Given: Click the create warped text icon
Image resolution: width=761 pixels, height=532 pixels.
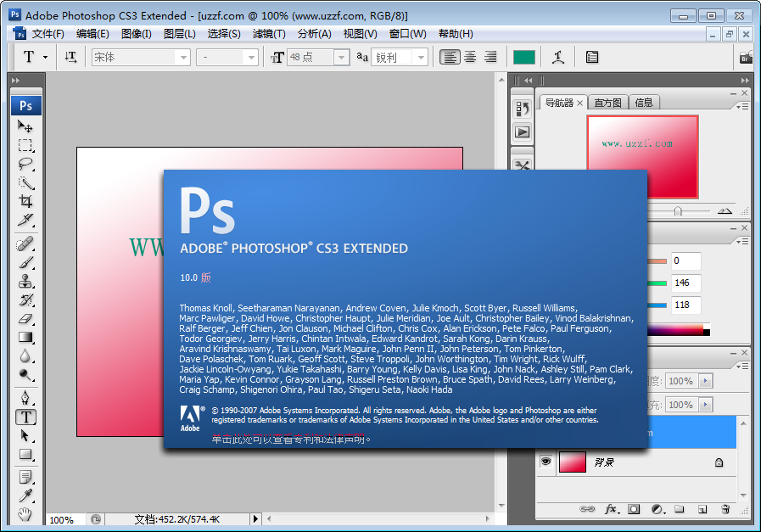Looking at the screenshot, I should [x=558, y=58].
